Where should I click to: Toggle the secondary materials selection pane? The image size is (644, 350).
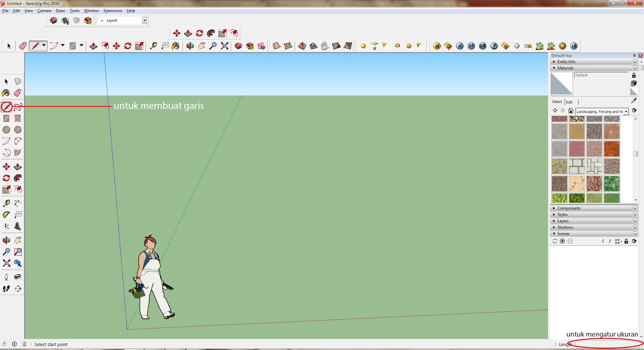tap(634, 75)
